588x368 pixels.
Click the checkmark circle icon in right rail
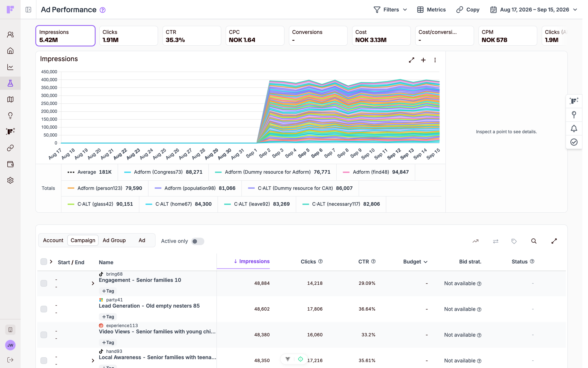[574, 142]
